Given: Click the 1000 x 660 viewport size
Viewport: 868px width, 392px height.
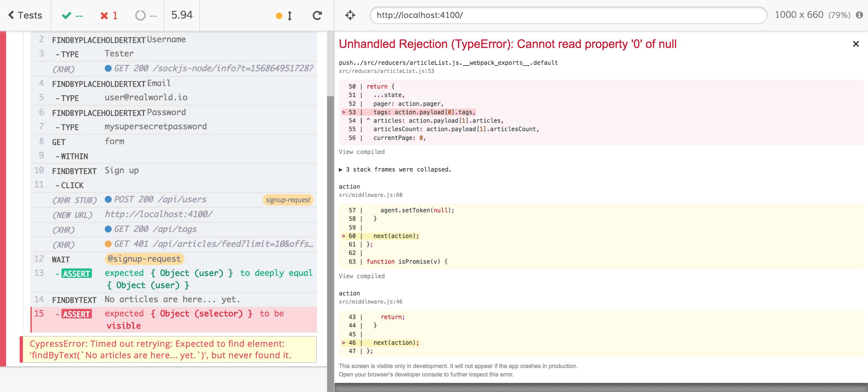Looking at the screenshot, I should (799, 15).
